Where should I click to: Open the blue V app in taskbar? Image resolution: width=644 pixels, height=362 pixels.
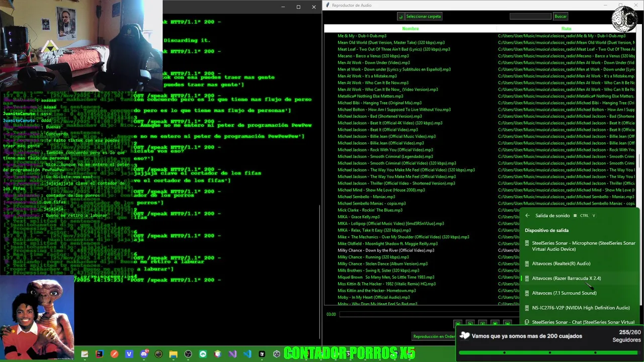[129, 354]
